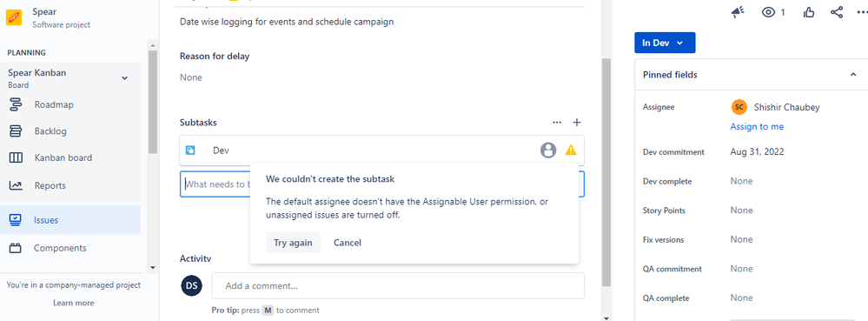Click the Try again button
The height and width of the screenshot is (321, 868).
(293, 243)
